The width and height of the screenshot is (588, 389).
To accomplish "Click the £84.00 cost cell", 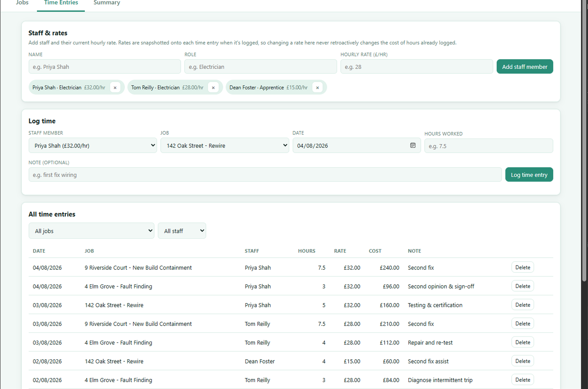I will pyautogui.click(x=391, y=380).
